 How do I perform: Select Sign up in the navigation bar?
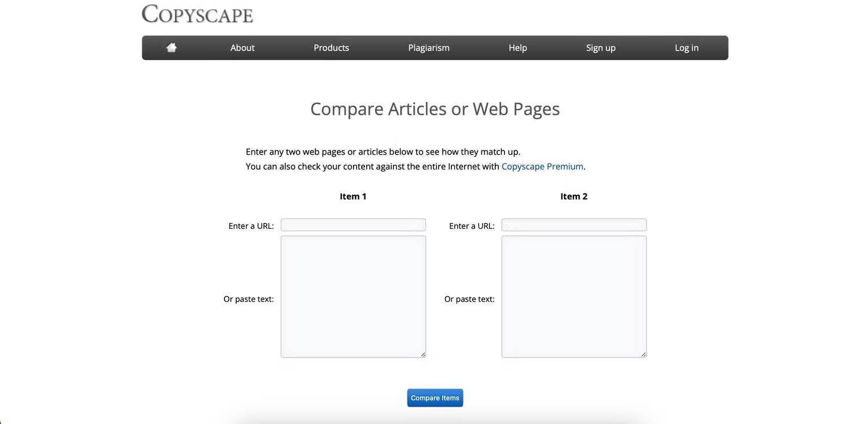tap(601, 47)
